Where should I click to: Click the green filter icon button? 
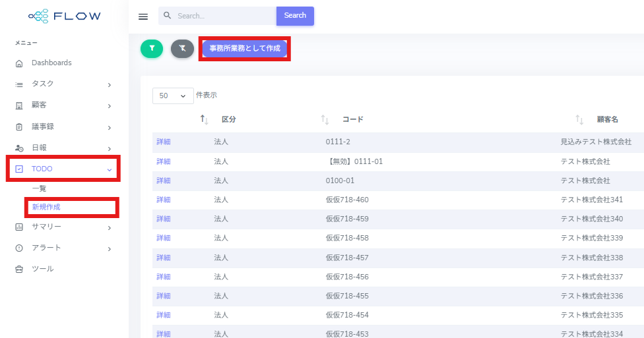(152, 49)
